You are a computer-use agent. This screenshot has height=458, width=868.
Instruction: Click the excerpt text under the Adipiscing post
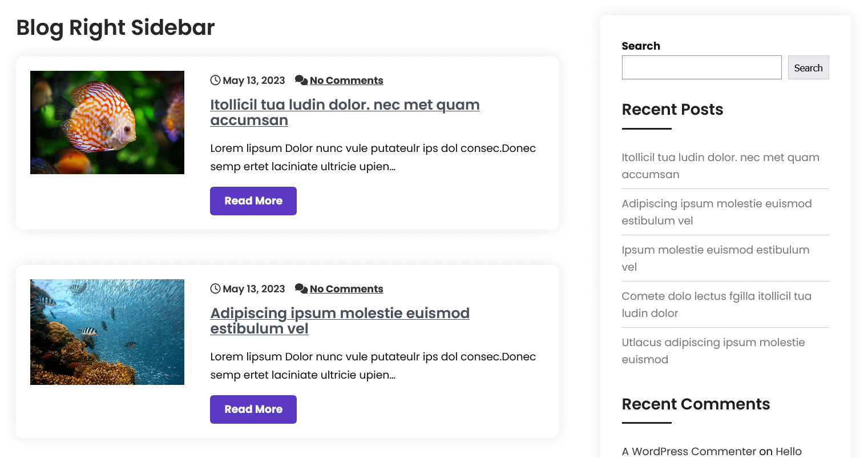373,365
